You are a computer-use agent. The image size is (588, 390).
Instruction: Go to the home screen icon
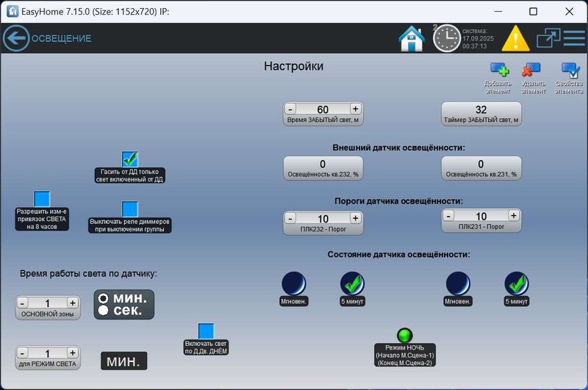pyautogui.click(x=412, y=38)
